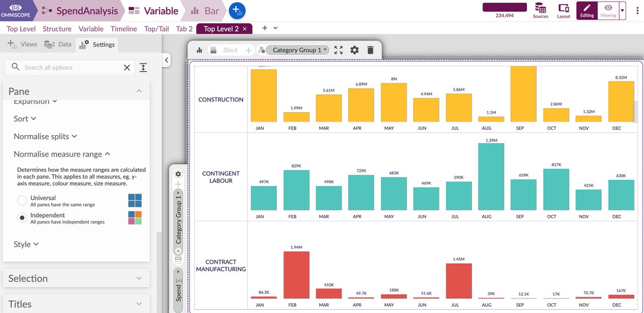644x313 pixels.
Task: Open the Data sidebar tab
Action: 58,44
